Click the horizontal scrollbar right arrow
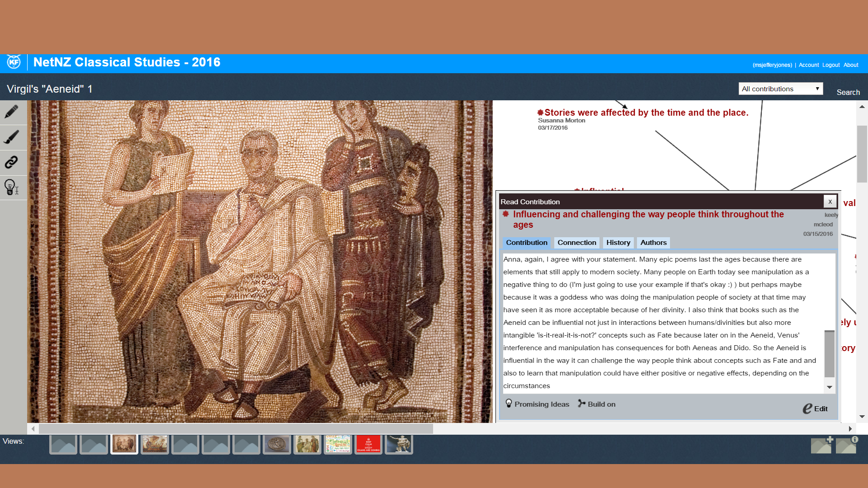 pyautogui.click(x=850, y=429)
